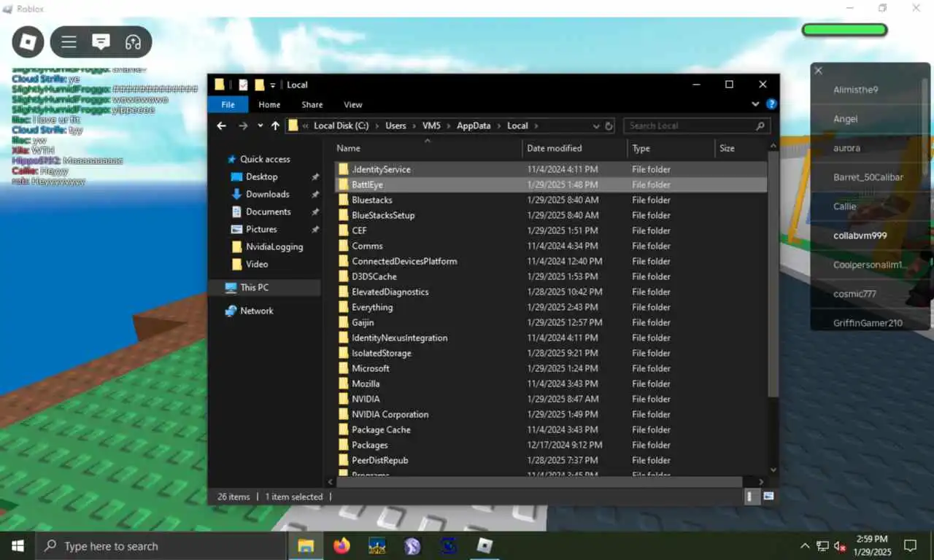This screenshot has height=560, width=934.
Task: Click VM5 in the address path
Action: coord(431,125)
